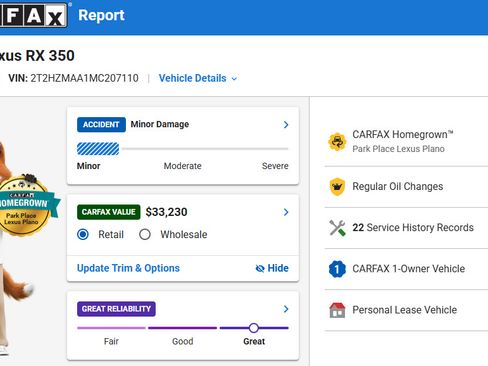The image size is (488, 366).
Task: Click the Severe severity label
Action: pyautogui.click(x=275, y=166)
